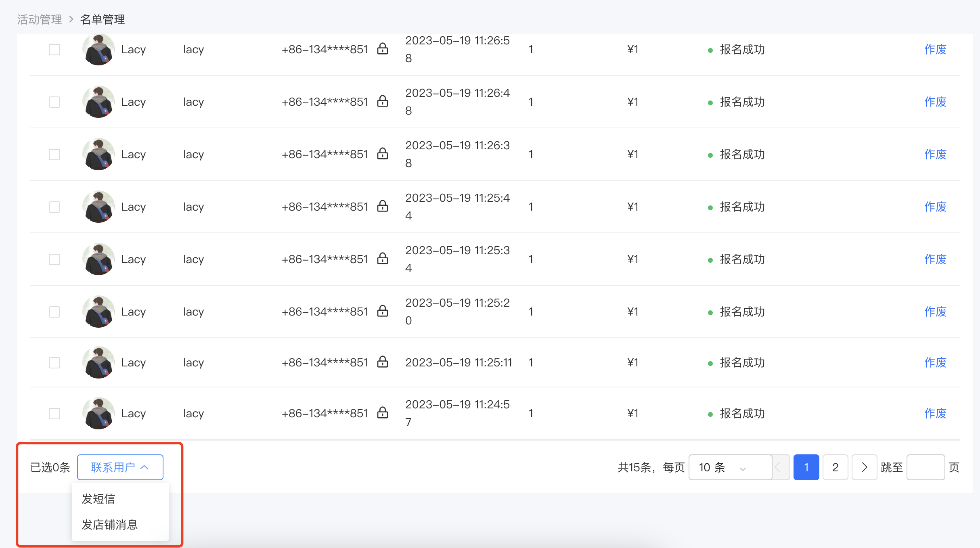Click lock icon in 11:25:11 row

point(382,362)
